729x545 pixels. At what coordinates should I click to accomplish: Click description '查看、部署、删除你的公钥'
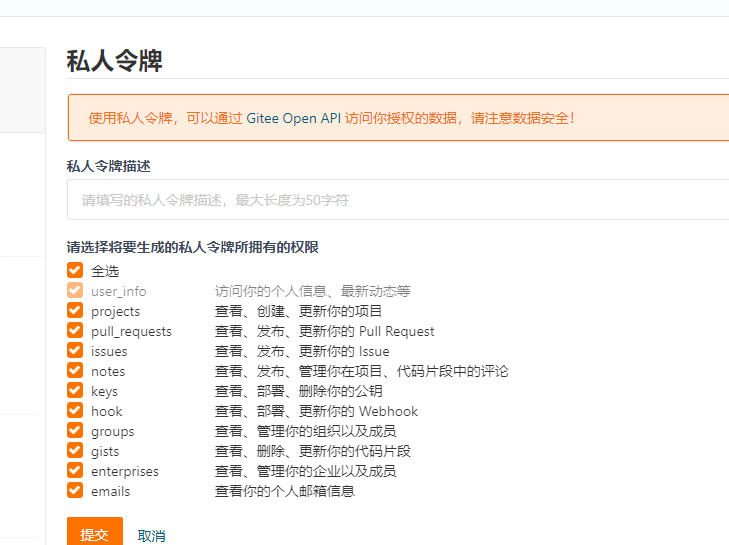tap(298, 391)
